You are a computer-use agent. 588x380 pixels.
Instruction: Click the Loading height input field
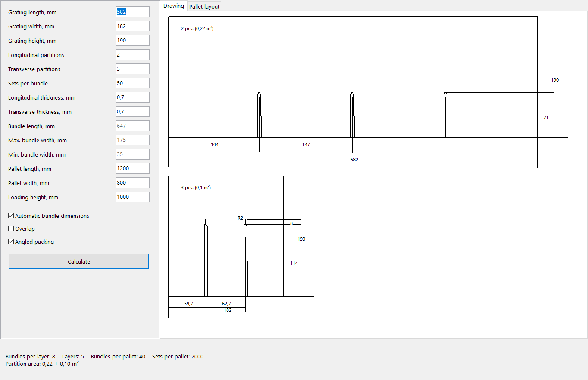point(132,197)
